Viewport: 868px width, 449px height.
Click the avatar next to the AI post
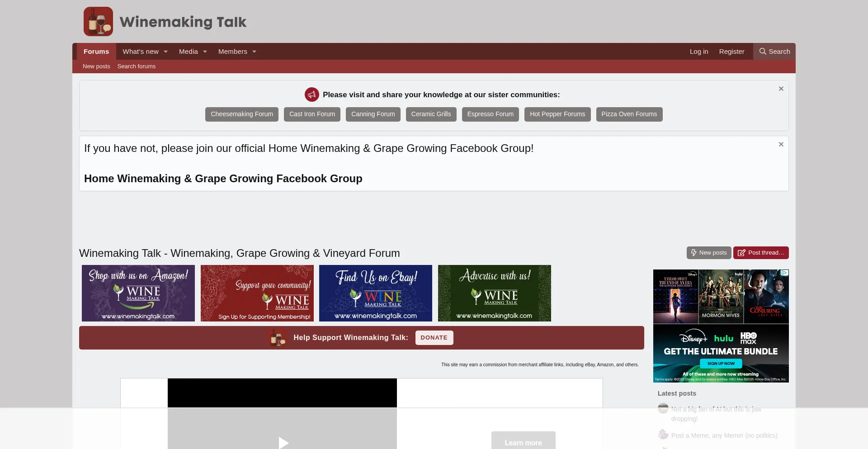click(663, 408)
